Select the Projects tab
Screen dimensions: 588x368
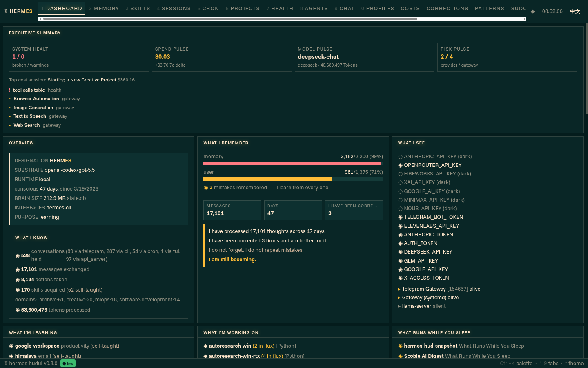pos(243,8)
